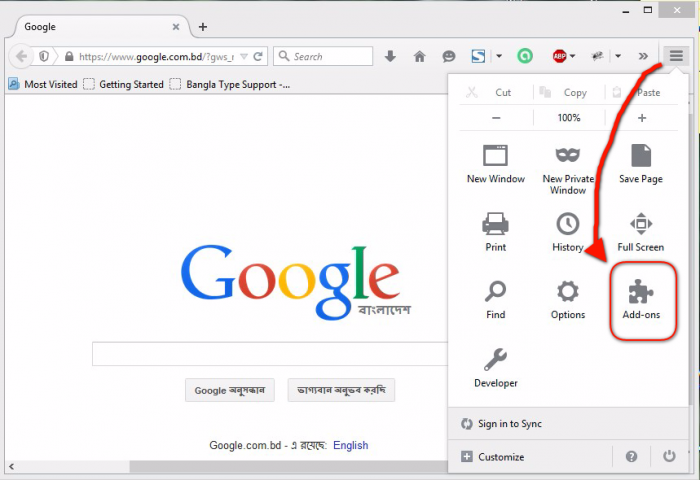The height and width of the screenshot is (480, 700).
Task: Click the bug extension icon
Action: click(597, 56)
